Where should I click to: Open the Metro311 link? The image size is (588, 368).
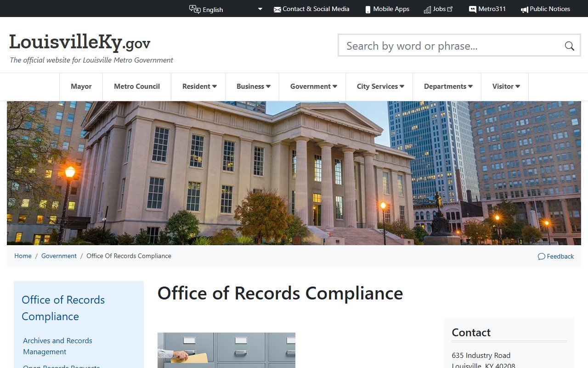coord(492,9)
